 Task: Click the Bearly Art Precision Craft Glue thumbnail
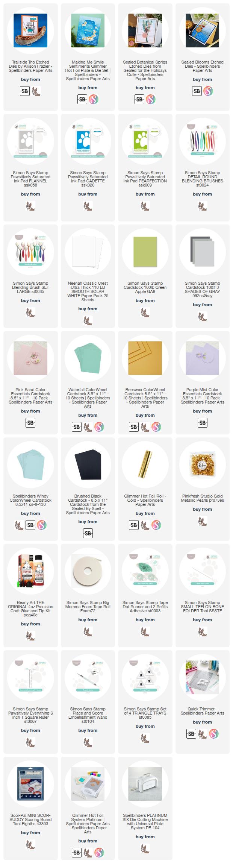[x=30, y=571]
